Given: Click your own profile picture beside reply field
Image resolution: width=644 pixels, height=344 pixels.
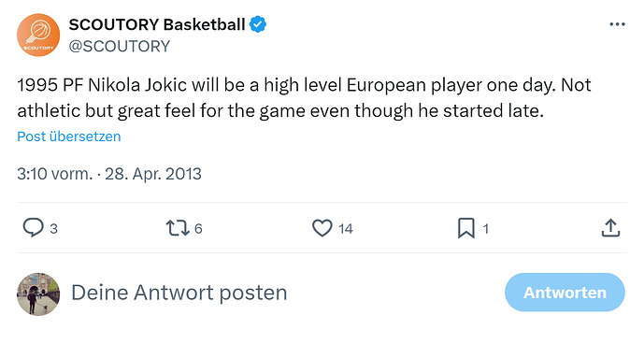Looking at the screenshot, I should [38, 294].
